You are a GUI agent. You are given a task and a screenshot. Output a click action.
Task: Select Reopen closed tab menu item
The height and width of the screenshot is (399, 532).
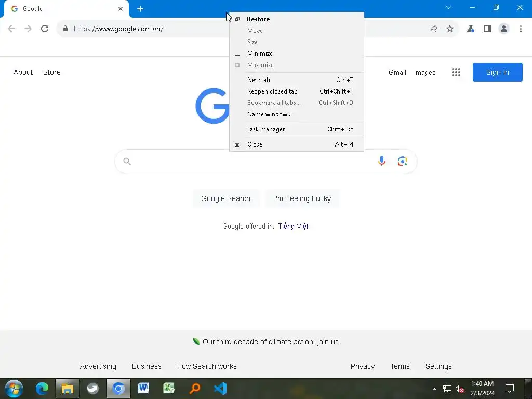point(297,91)
